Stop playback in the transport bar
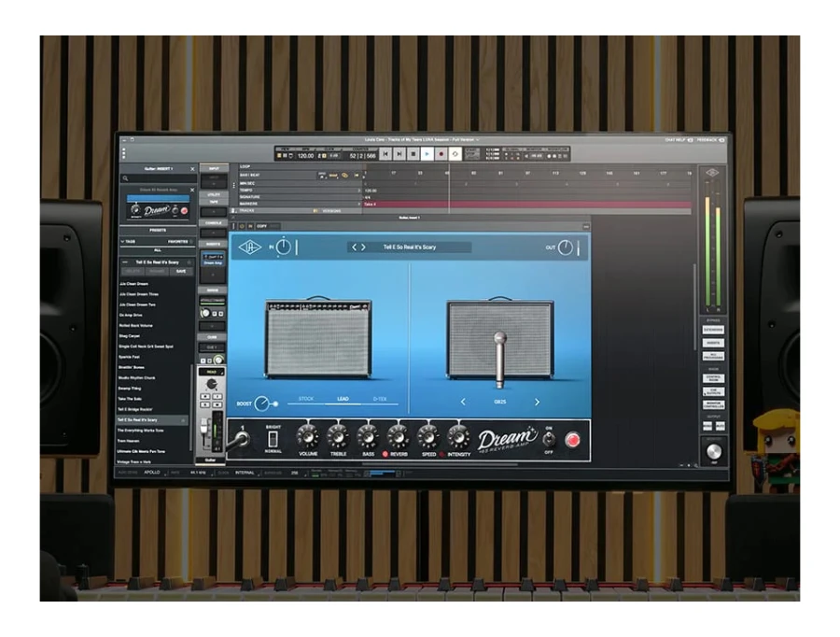Screen dimensions: 840x637 (x=413, y=154)
